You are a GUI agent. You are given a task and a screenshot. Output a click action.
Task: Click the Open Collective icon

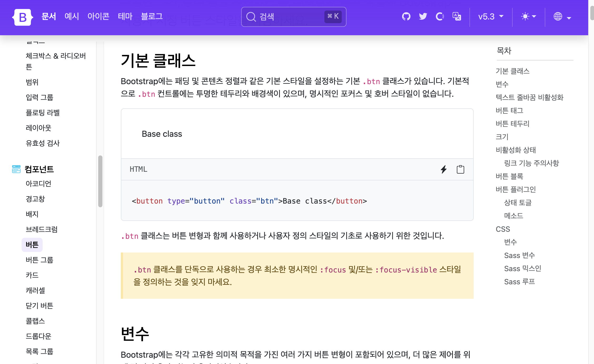pos(440,17)
